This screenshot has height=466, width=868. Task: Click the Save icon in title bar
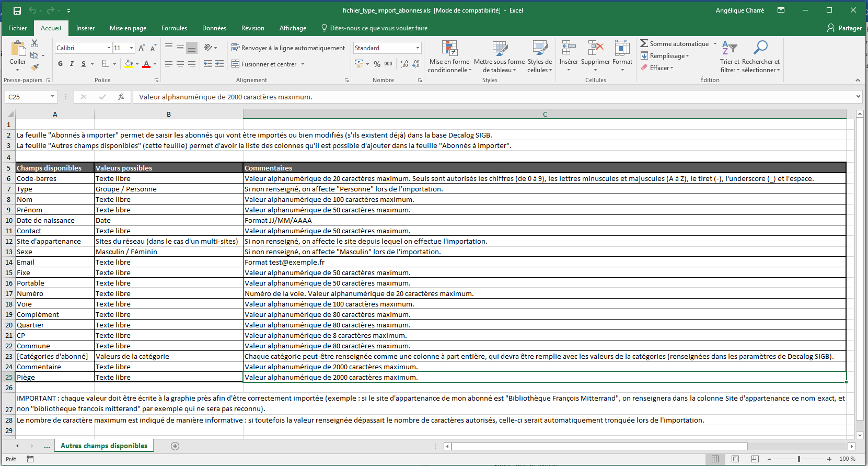pos(17,10)
